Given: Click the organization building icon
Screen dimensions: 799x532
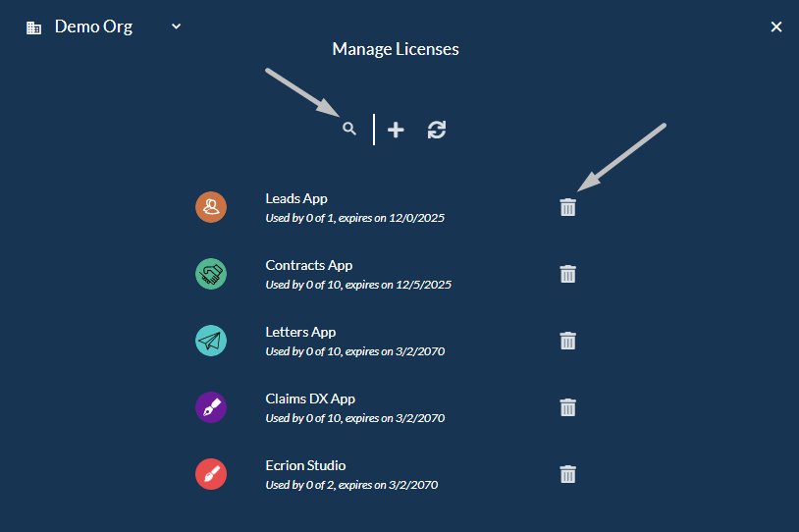Looking at the screenshot, I should pyautogui.click(x=33, y=27).
